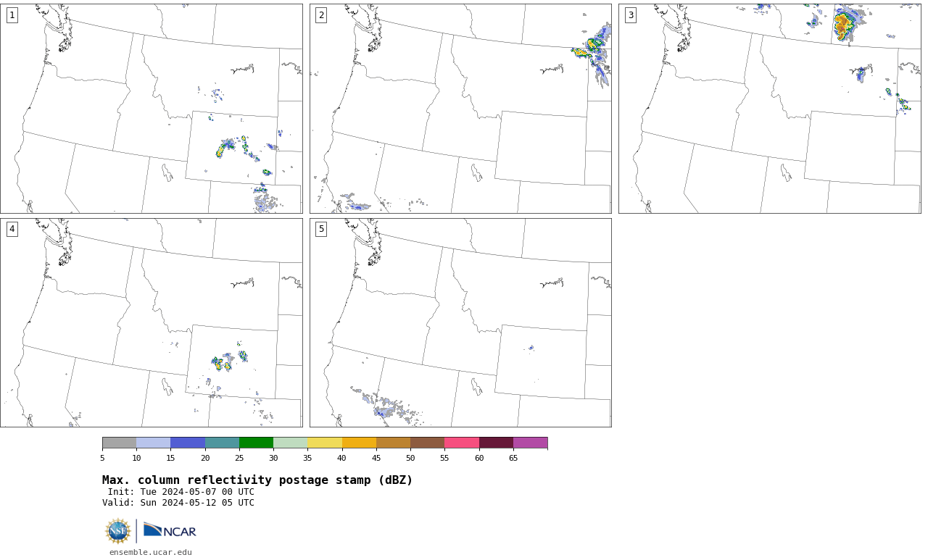Select the teal 20-25 dBZ swatch
Screen dimensions: 928x560
(222, 443)
